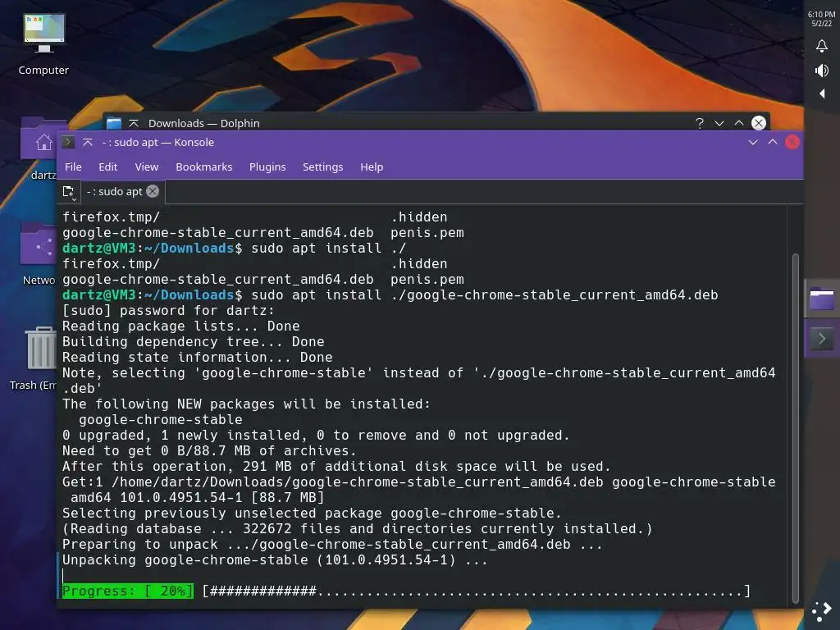This screenshot has height=630, width=840.
Task: Close the 'sudo apt' tab
Action: pos(153,191)
